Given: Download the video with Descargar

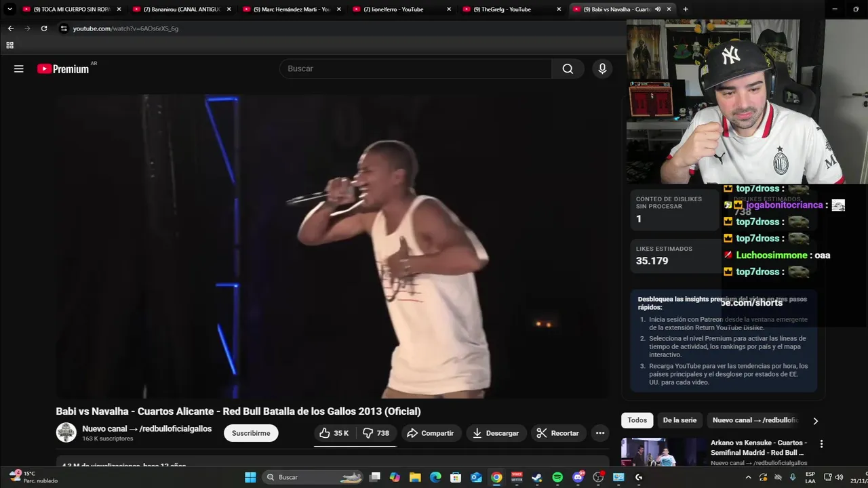Looking at the screenshot, I should [496, 433].
